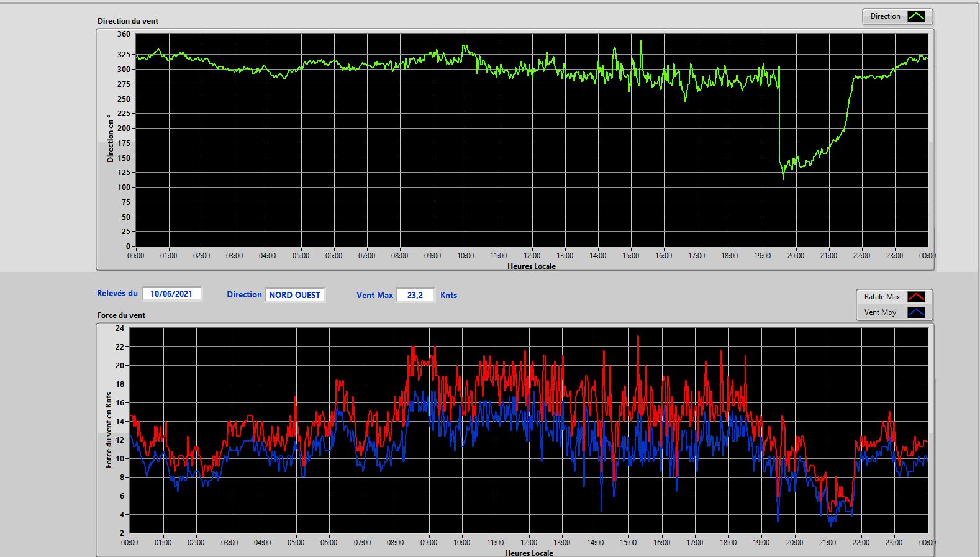Click the 'Direction en °' vertical axis label
Screen dimensions: 980x557
pos(111,138)
